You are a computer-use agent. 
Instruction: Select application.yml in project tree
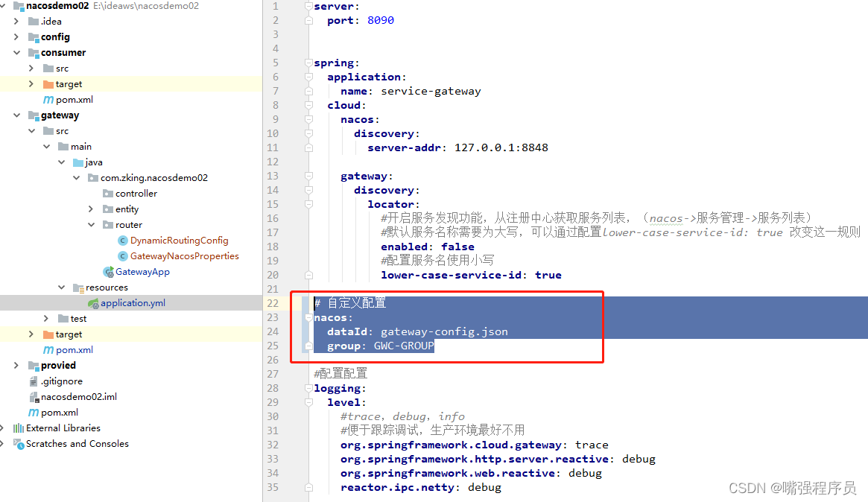[133, 303]
